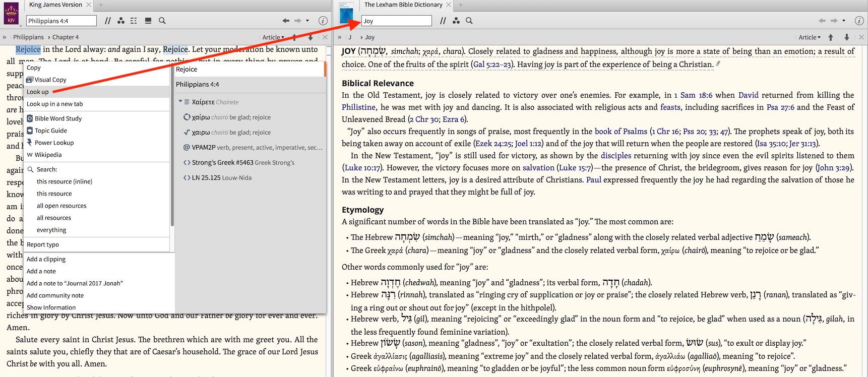Open the Gal 5:22–23 link
The height and width of the screenshot is (377, 868).
491,65
